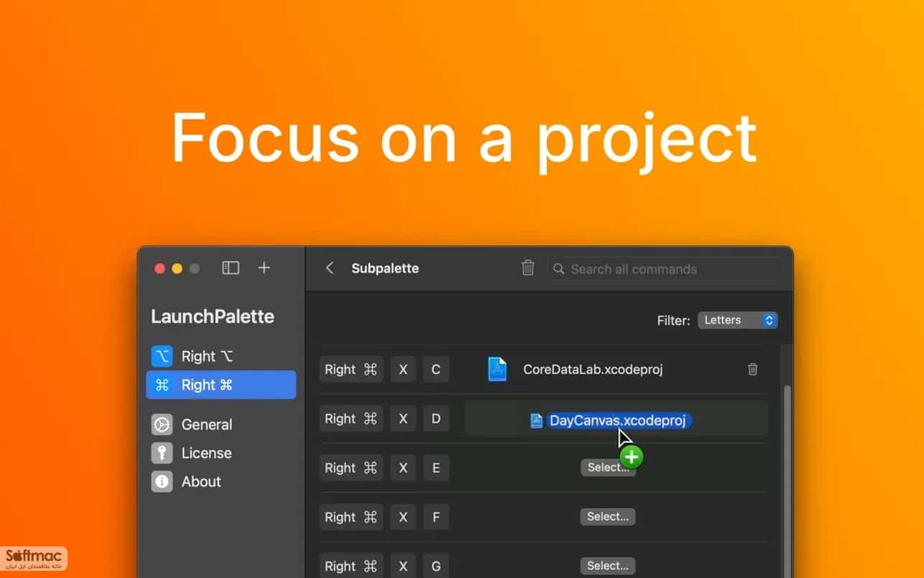The height and width of the screenshot is (578, 924).
Task: Click Select button in X E row
Action: pos(608,467)
